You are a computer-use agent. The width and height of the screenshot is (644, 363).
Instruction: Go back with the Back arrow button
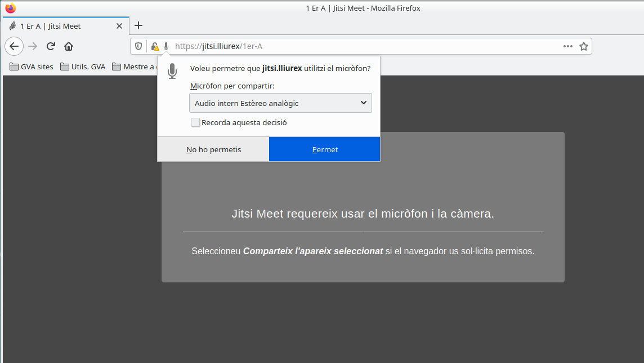[x=14, y=46]
